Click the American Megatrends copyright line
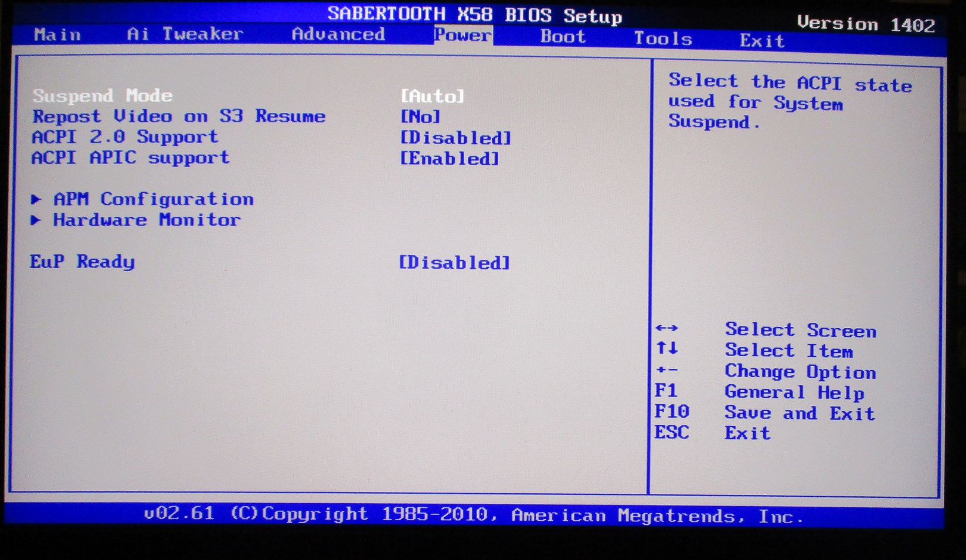Image resolution: width=966 pixels, height=560 pixels. coord(474,514)
